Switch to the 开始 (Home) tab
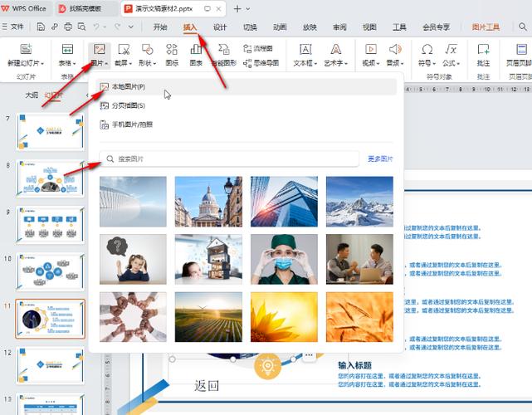This screenshot has height=415, width=532. pos(160,27)
